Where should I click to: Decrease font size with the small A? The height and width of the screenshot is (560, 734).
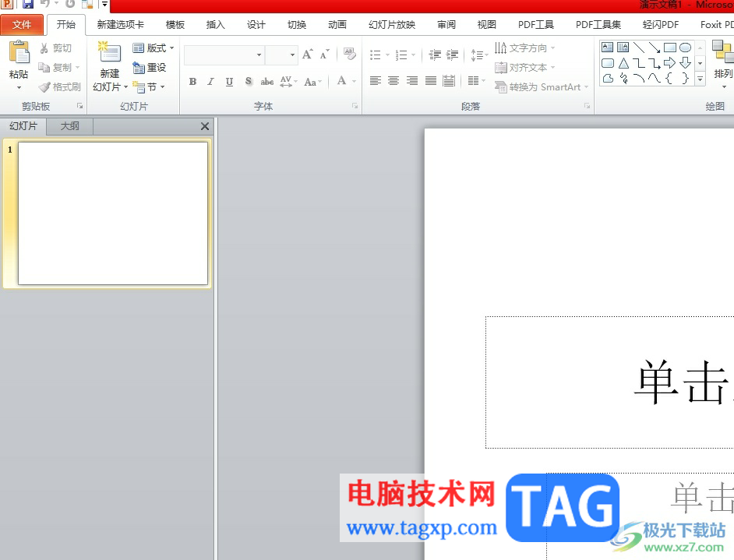tap(324, 55)
